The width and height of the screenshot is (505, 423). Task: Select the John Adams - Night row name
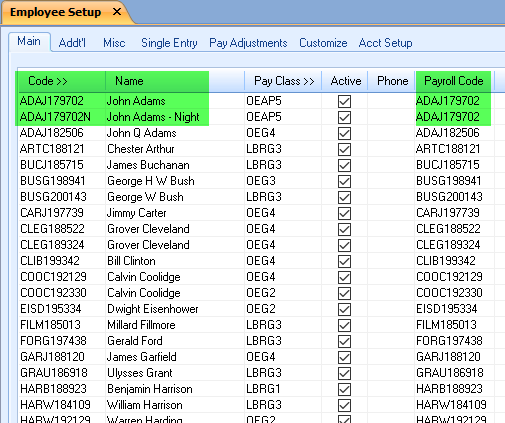[153, 117]
